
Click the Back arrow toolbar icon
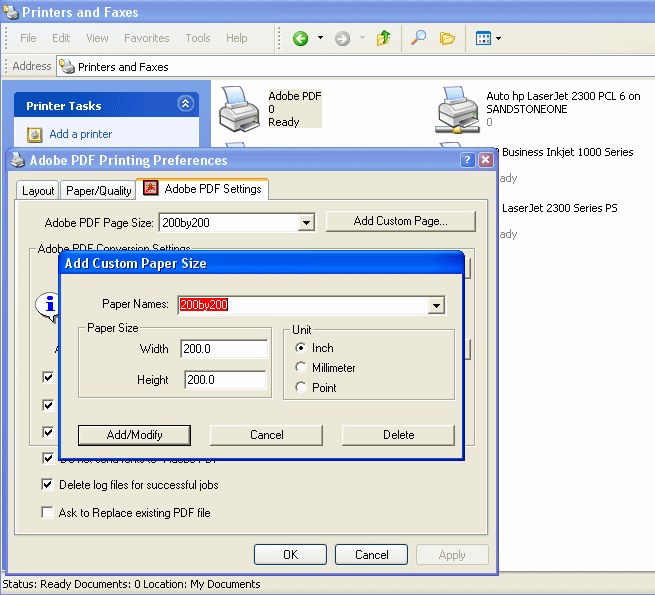pyautogui.click(x=300, y=38)
